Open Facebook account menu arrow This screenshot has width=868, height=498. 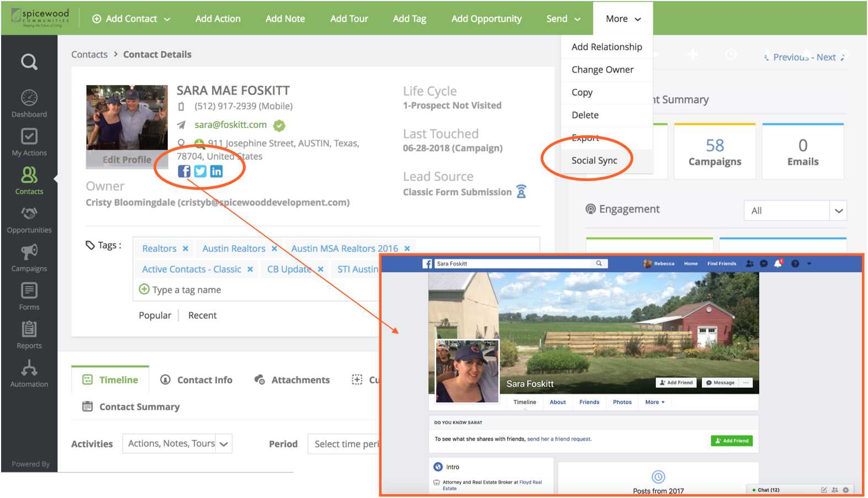(809, 263)
